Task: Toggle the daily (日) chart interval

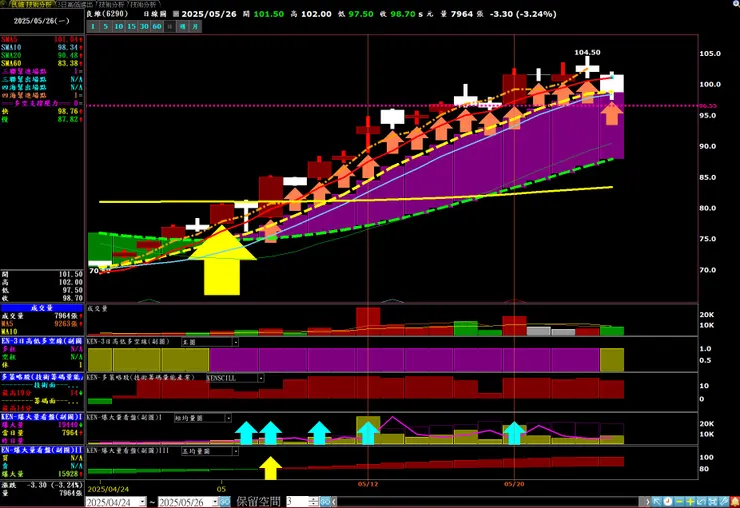Action: pyautogui.click(x=169, y=27)
